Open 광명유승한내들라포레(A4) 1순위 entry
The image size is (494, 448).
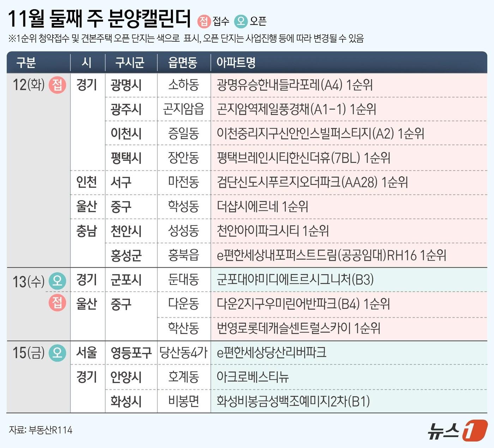click(294, 85)
